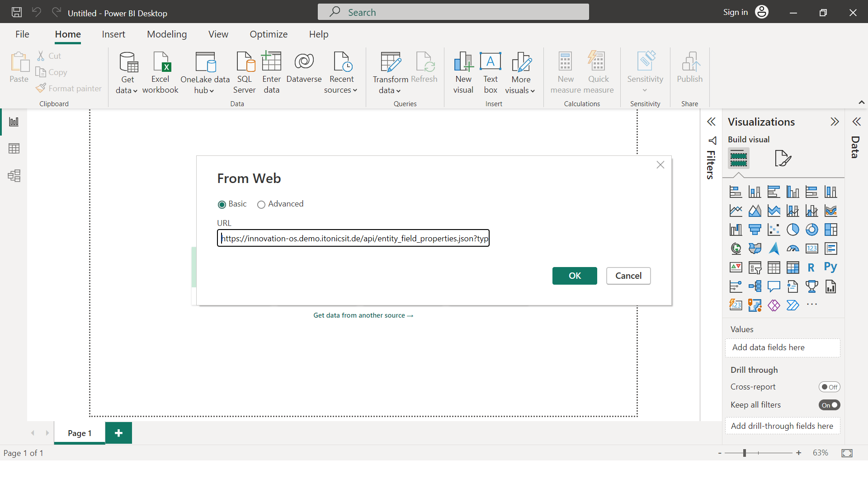The height and width of the screenshot is (488, 868).
Task: Expand Recent sources dropdown
Action: 341,90
